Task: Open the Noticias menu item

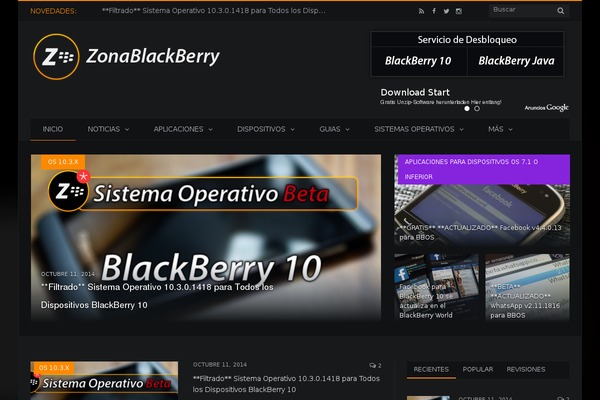Action: (104, 129)
